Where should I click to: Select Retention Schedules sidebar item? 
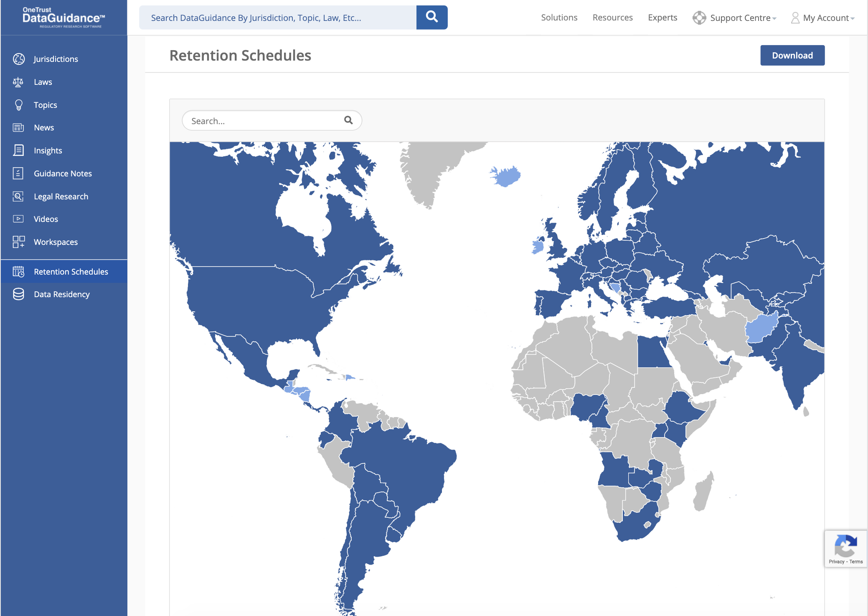click(x=64, y=272)
